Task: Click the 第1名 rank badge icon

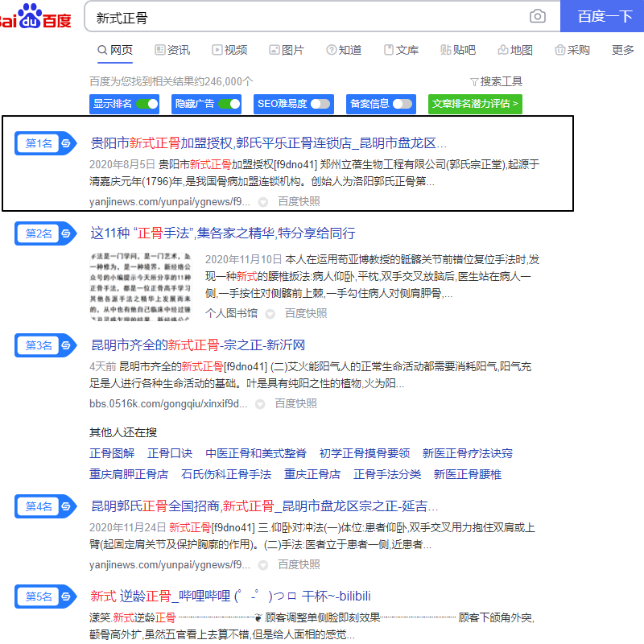Action: point(46,143)
